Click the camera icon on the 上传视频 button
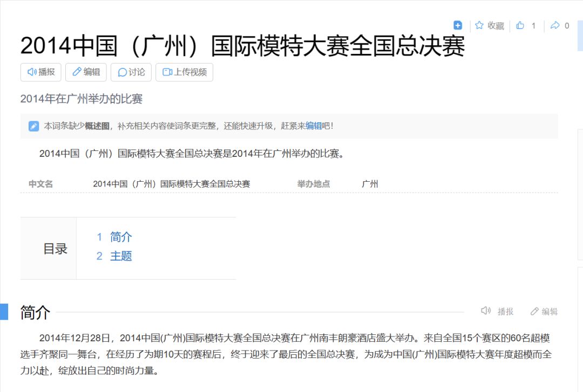 point(168,72)
